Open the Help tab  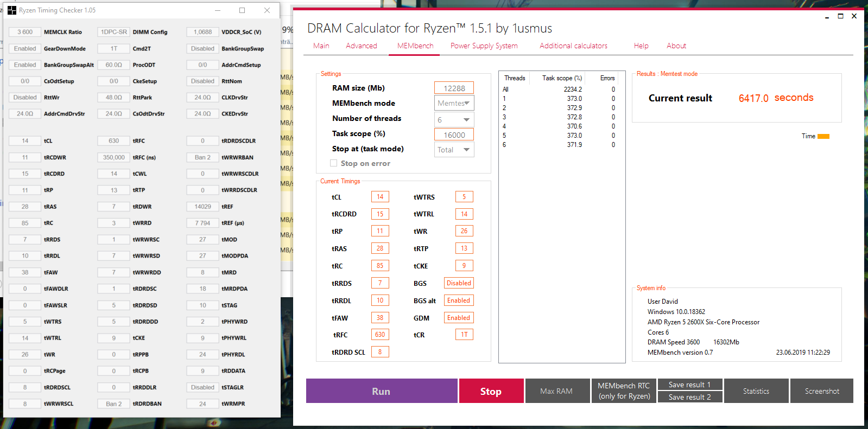pyautogui.click(x=641, y=46)
